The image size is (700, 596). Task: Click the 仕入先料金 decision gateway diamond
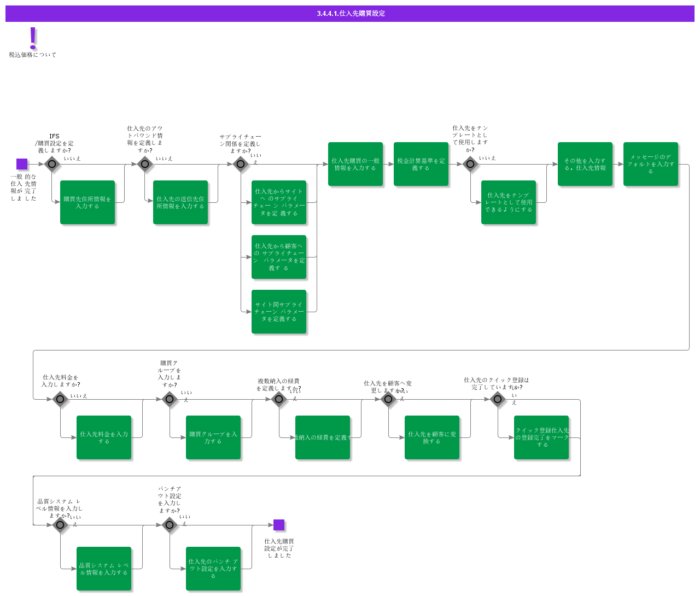point(60,399)
